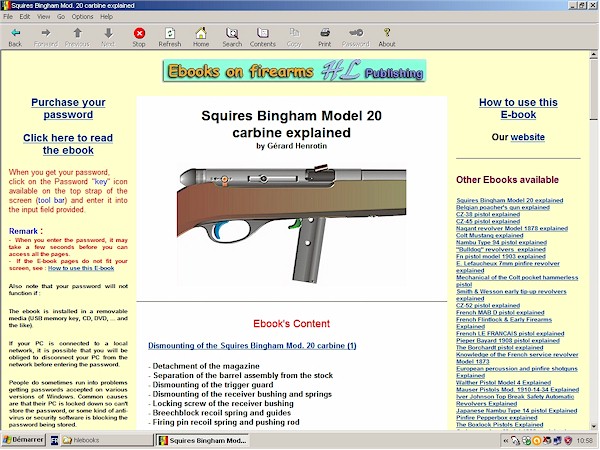
Task: Open Japanese Nambu Type 14 pistol Explained link
Action: pyautogui.click(x=517, y=411)
